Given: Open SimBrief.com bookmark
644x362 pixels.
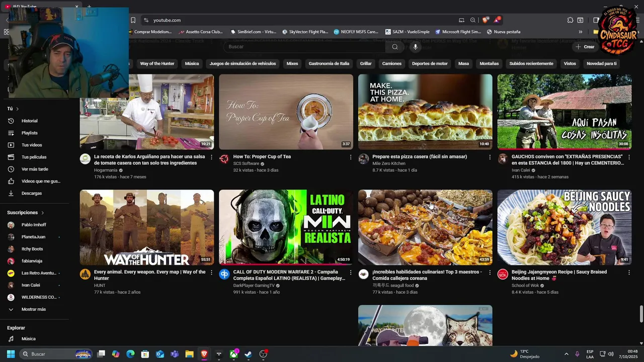Looking at the screenshot, I should 253,32.
